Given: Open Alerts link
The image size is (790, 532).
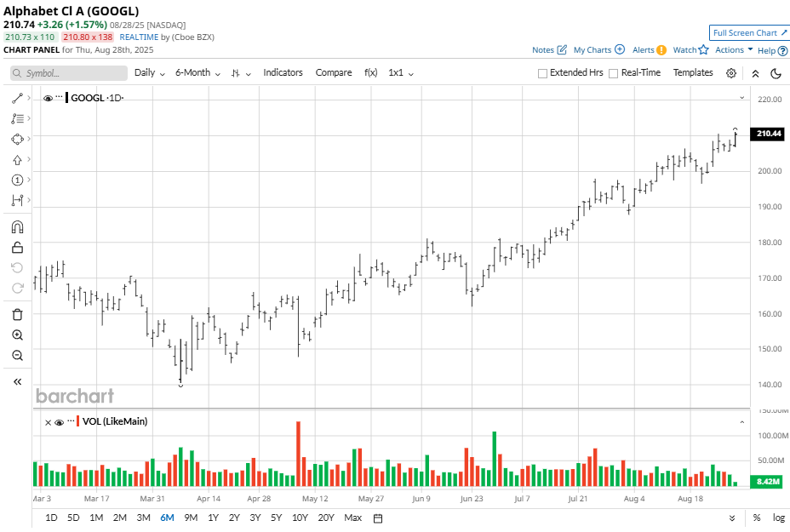Looking at the screenshot, I should 649,50.
